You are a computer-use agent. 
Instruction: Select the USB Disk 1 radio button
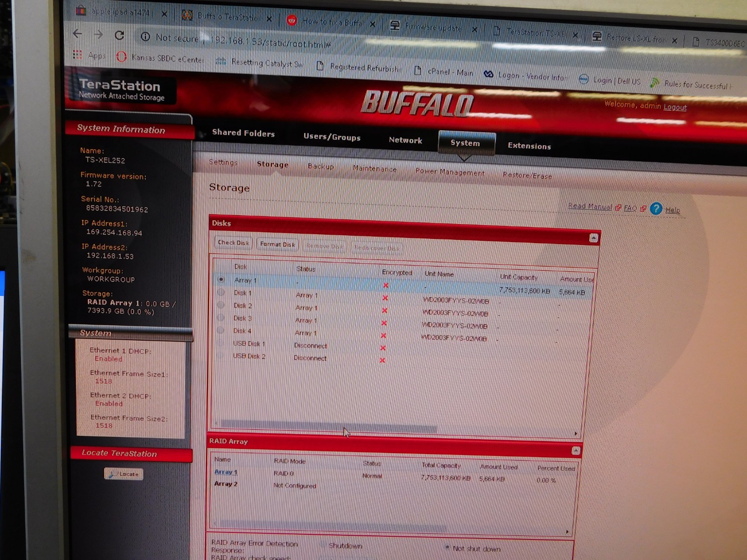pyautogui.click(x=220, y=343)
